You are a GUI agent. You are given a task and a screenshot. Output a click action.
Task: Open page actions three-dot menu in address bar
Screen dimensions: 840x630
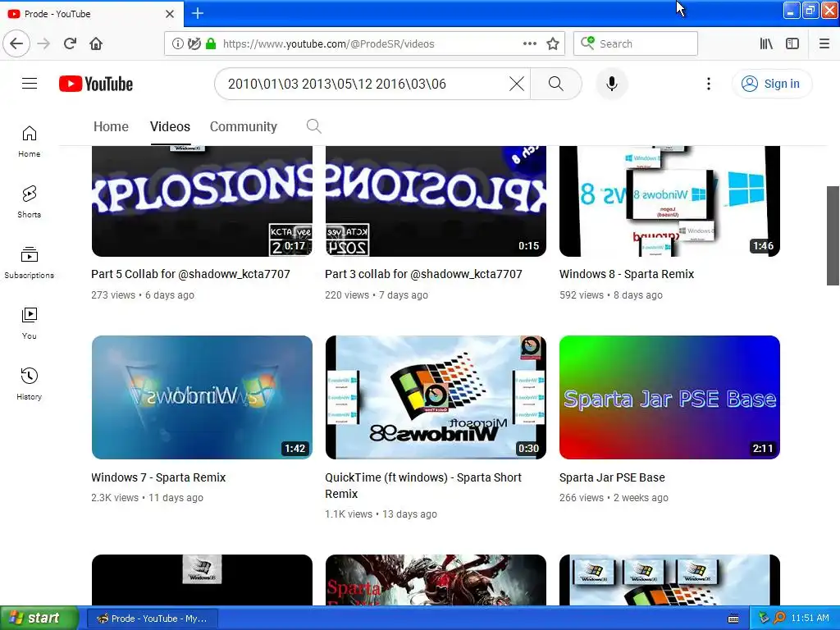(x=529, y=43)
